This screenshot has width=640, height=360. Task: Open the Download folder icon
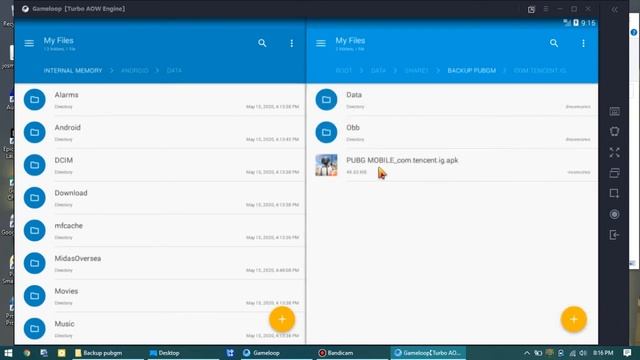pyautogui.click(x=35, y=198)
